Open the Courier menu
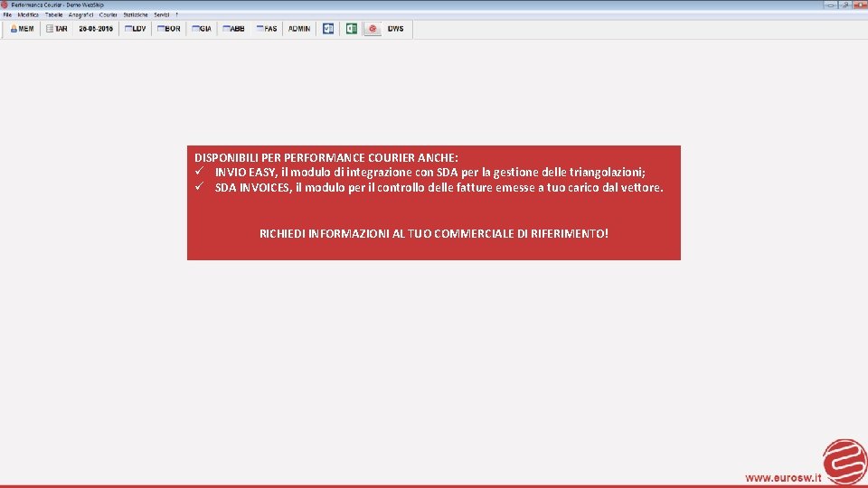Viewport: 868px width, 488px height. (108, 15)
